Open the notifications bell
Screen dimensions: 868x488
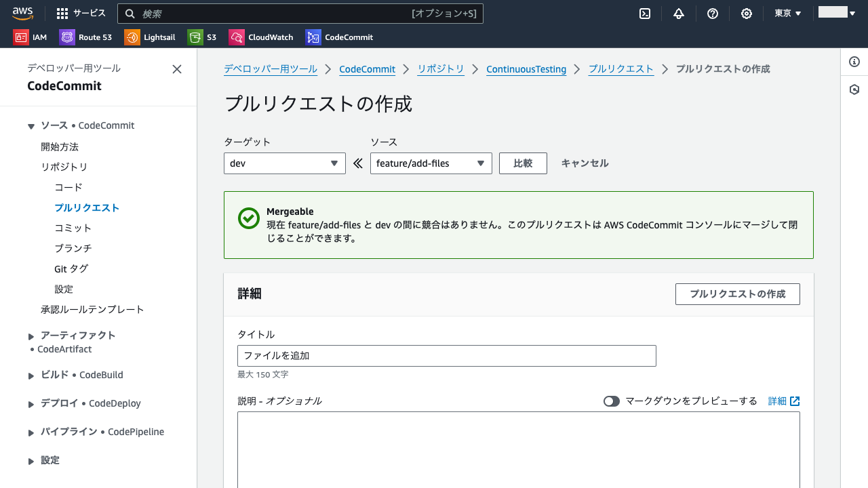[679, 14]
